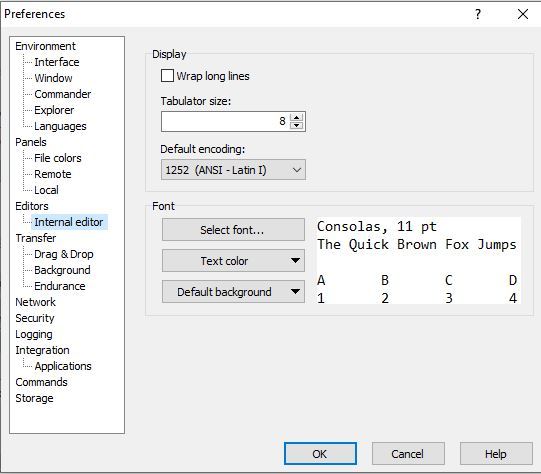Open File colors settings
Image resolution: width=541 pixels, height=474 pixels.
(x=58, y=158)
